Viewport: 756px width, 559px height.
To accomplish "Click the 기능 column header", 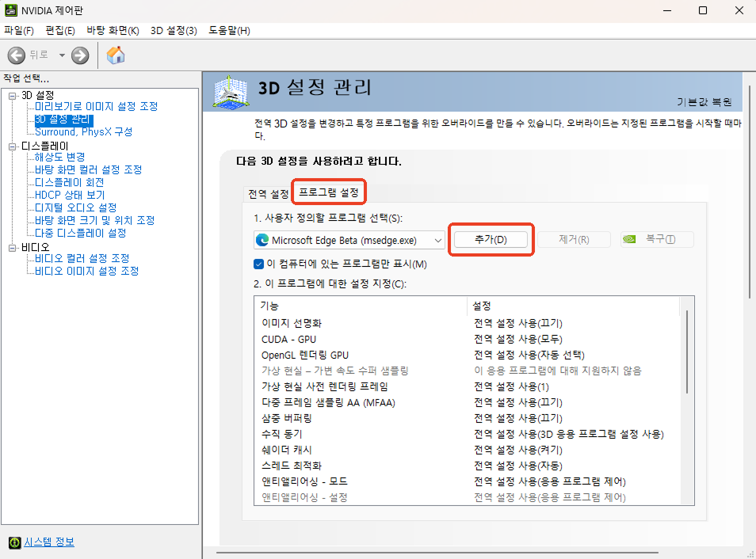I will pyautogui.click(x=361, y=306).
